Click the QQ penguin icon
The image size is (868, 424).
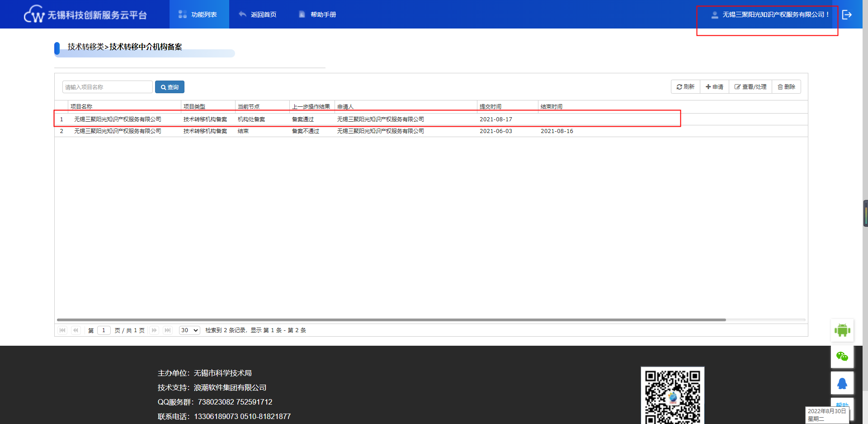[x=842, y=383]
